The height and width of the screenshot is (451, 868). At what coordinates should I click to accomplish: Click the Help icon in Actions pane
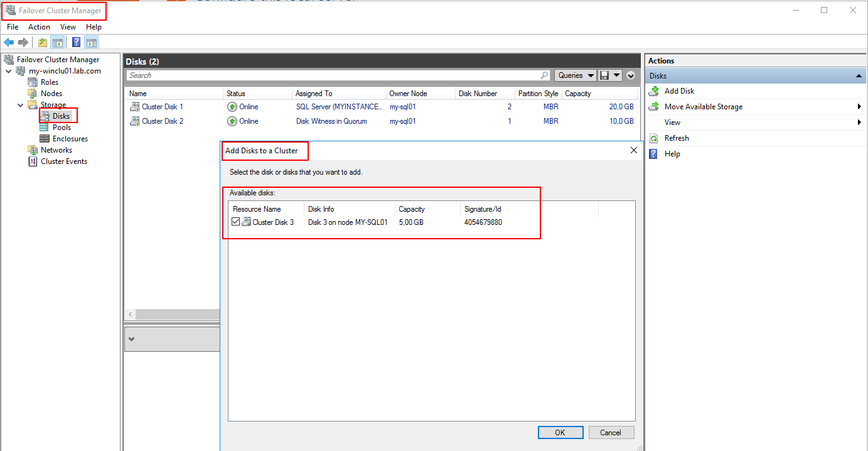click(653, 154)
